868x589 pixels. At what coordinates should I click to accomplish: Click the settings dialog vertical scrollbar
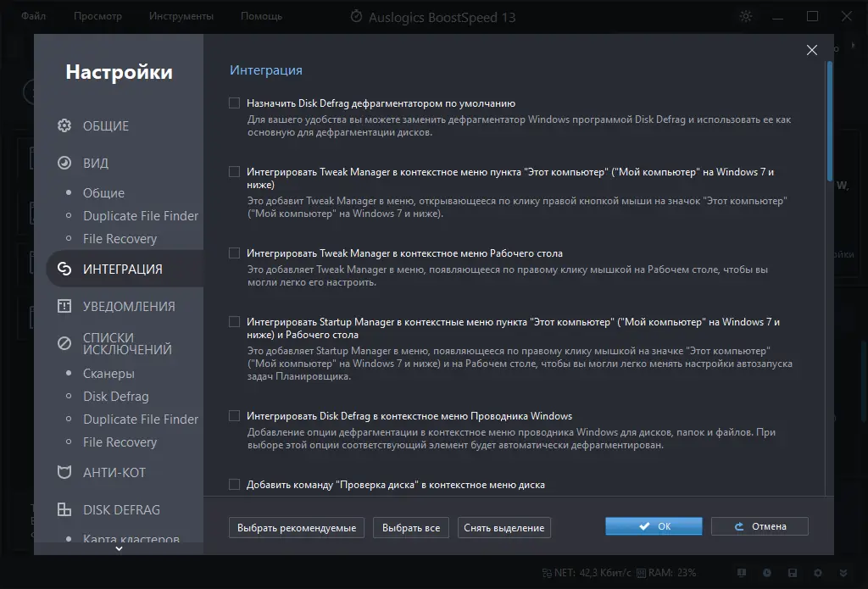click(830, 119)
